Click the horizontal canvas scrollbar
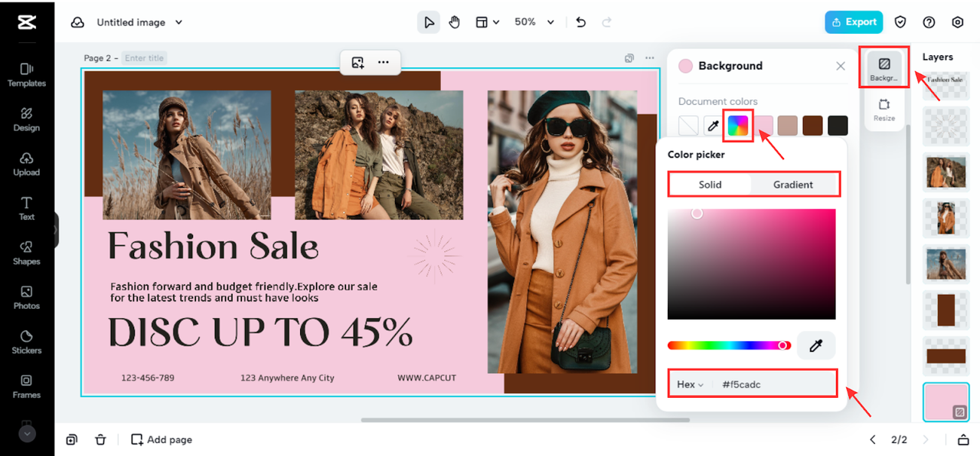The width and height of the screenshot is (980, 456). (525, 420)
